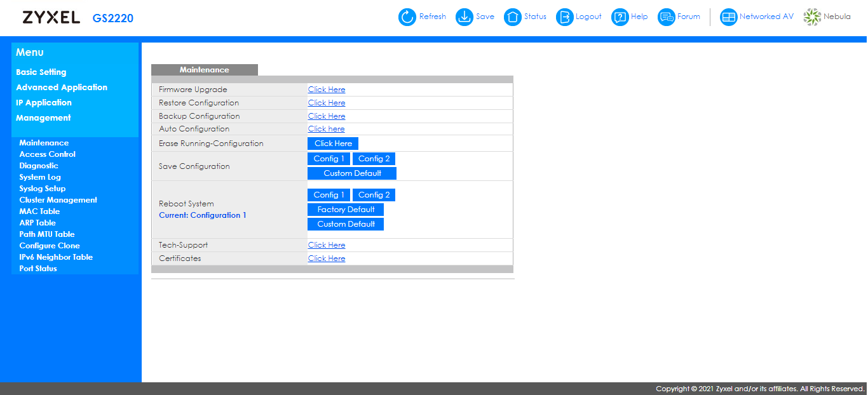Open the Help question mark icon
The image size is (868, 395).
pyautogui.click(x=620, y=17)
